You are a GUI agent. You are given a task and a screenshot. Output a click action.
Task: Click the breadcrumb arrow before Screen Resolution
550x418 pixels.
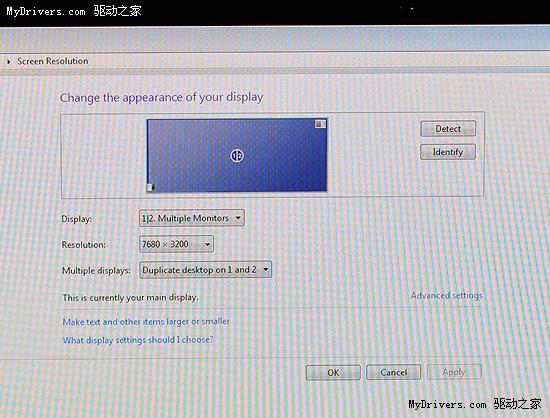tap(9, 62)
